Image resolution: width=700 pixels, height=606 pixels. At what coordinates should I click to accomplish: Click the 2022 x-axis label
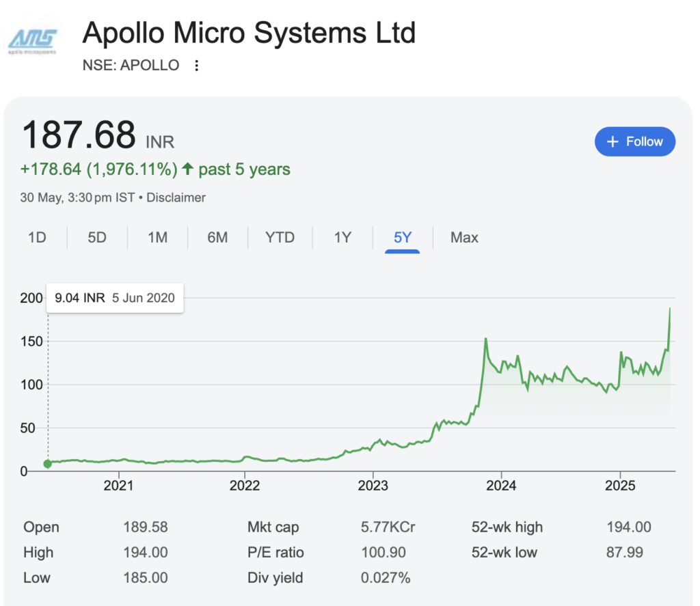pos(245,486)
